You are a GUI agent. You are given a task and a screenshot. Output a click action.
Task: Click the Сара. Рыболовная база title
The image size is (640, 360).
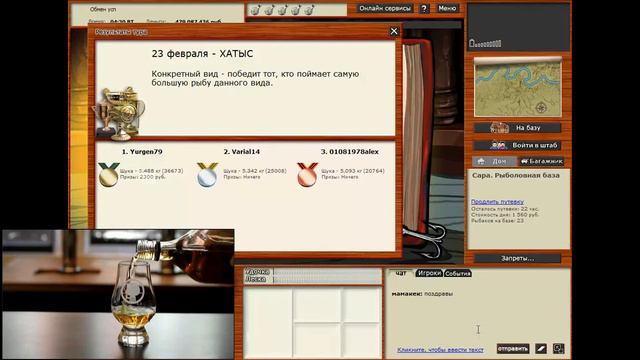pyautogui.click(x=516, y=175)
